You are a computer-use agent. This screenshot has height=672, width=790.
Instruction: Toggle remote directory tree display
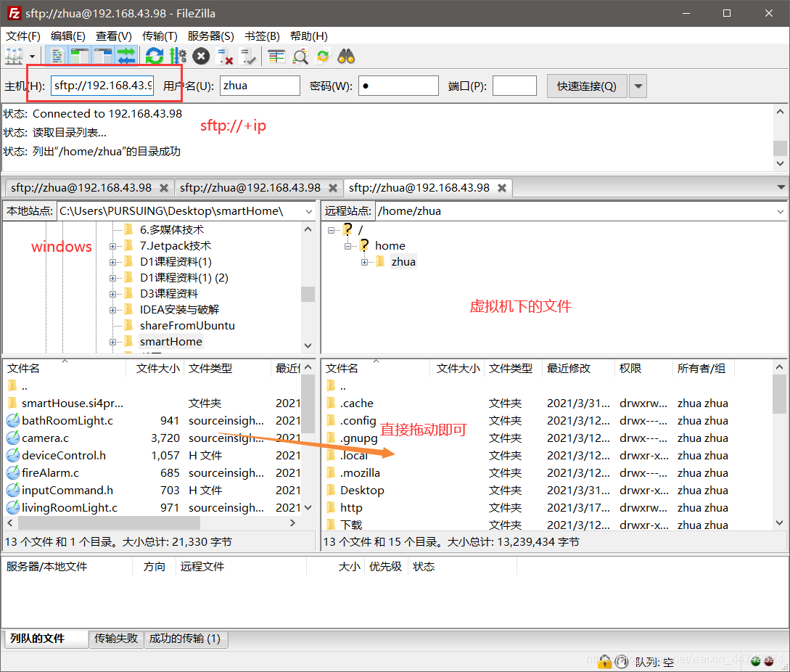pyautogui.click(x=103, y=56)
